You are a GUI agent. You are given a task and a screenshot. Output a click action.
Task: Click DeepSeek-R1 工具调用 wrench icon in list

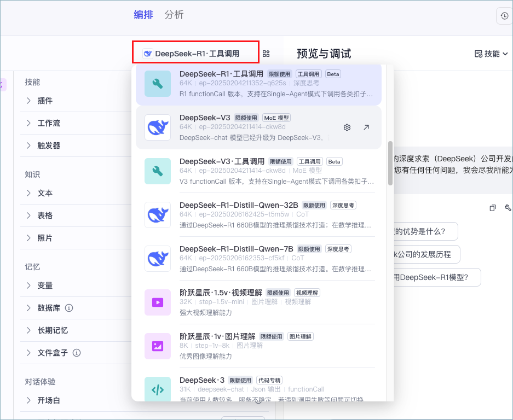pos(157,84)
